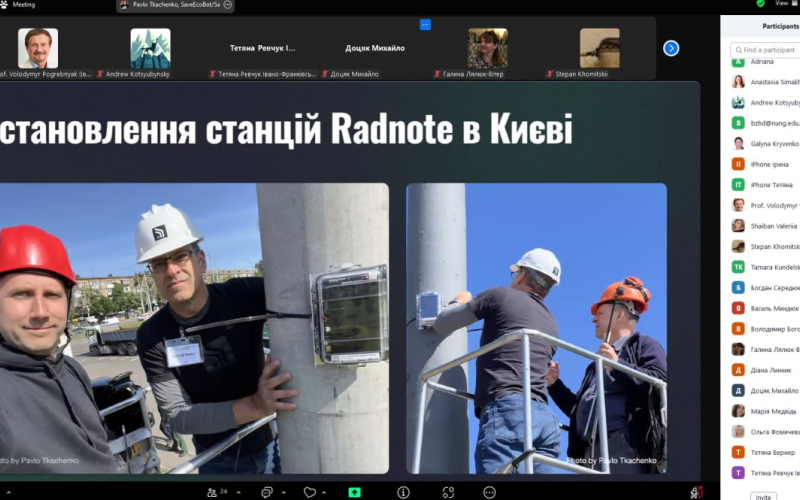800x500 pixels.
Task: Show next participants with the blue arrow button
Action: pos(671,48)
